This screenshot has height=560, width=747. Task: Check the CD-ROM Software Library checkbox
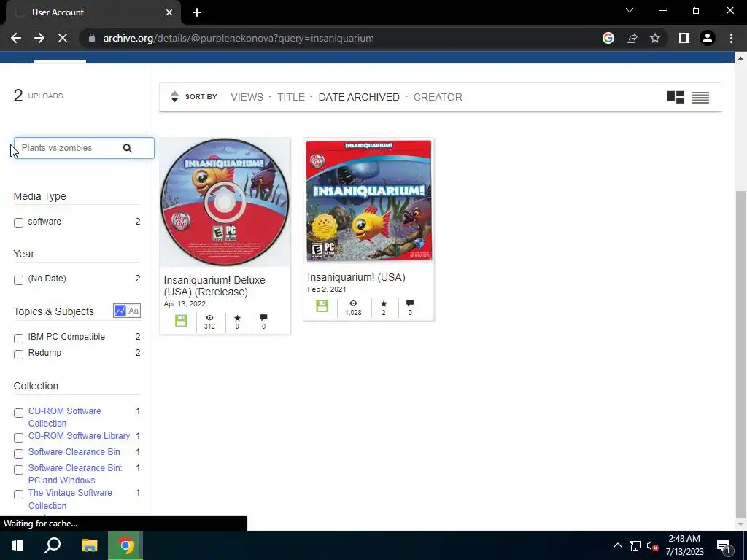click(x=18, y=437)
